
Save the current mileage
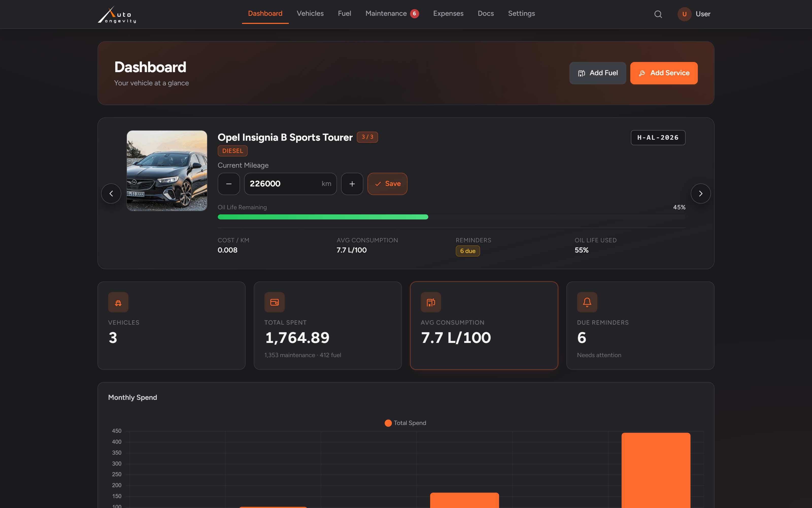pos(387,184)
